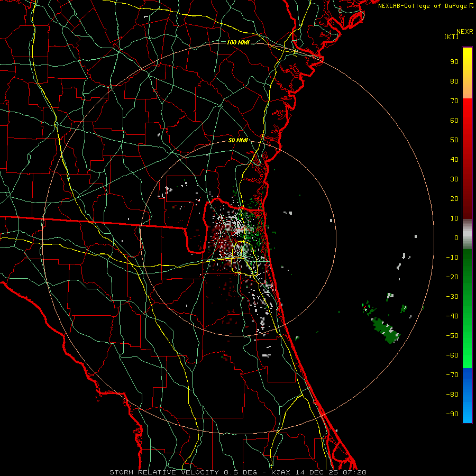Select the 100 NMI range ring label
The image size is (476, 476).
tap(239, 42)
